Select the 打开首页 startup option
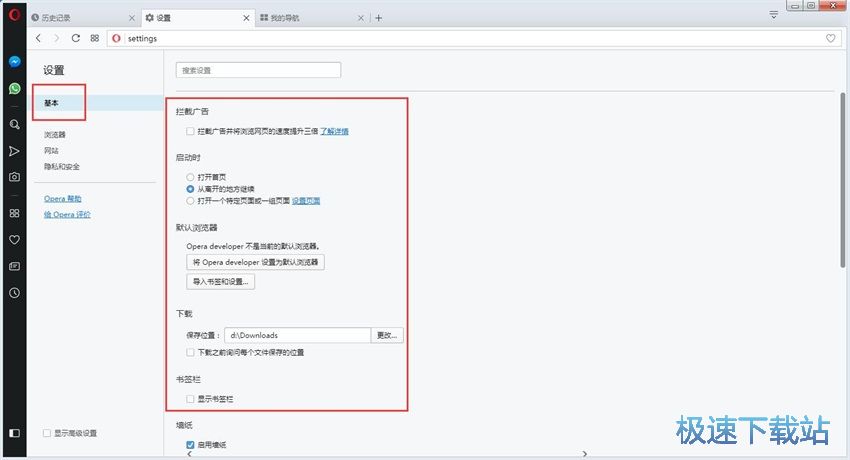Screen dimensions: 850x460 click(x=190, y=177)
